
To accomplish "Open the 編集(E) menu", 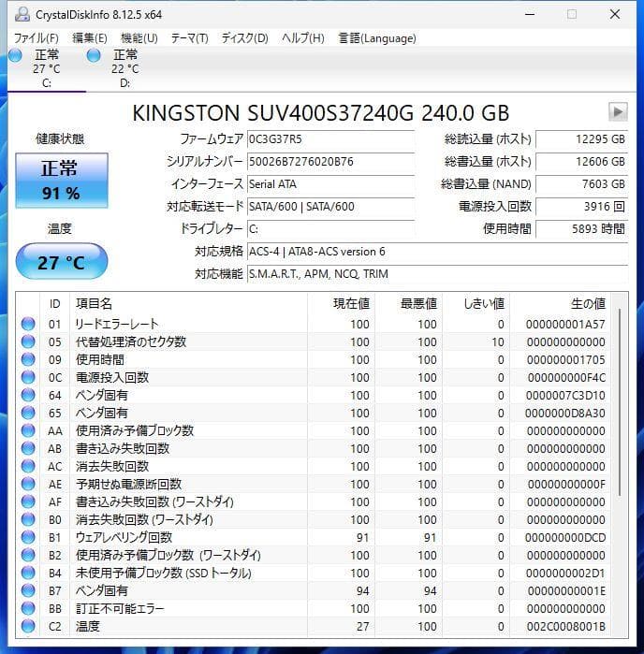I will (x=90, y=38).
